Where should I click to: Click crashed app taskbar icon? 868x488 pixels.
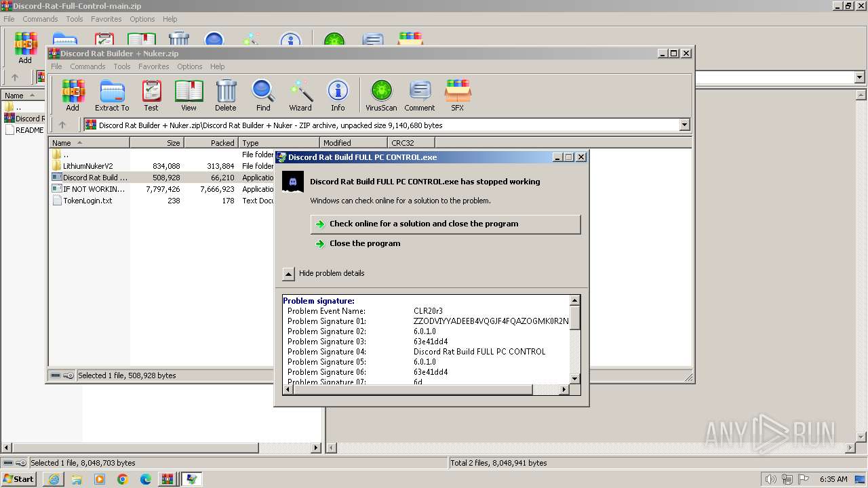192,479
